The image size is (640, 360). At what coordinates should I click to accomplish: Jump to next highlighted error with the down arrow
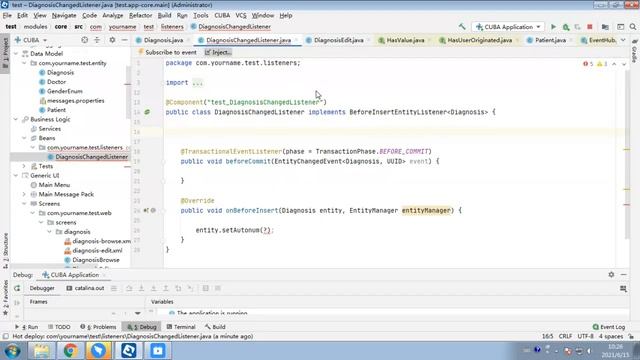pyautogui.click(x=624, y=64)
